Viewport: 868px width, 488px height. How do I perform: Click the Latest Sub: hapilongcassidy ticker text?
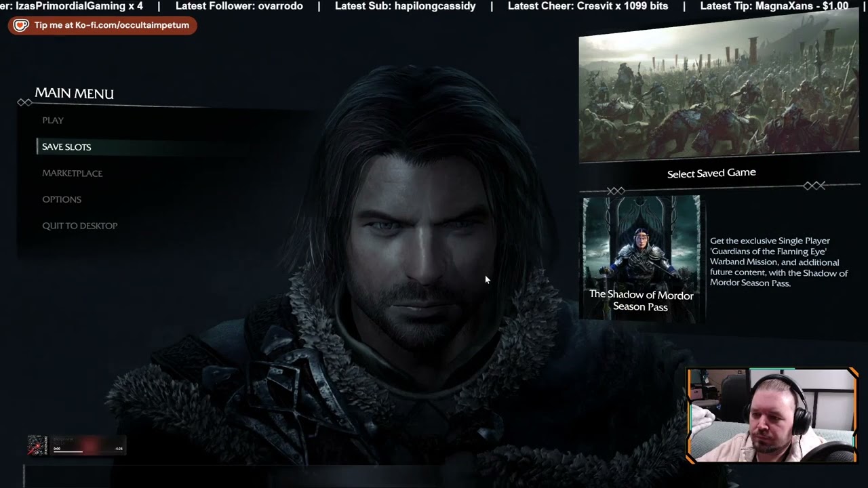pos(406,6)
